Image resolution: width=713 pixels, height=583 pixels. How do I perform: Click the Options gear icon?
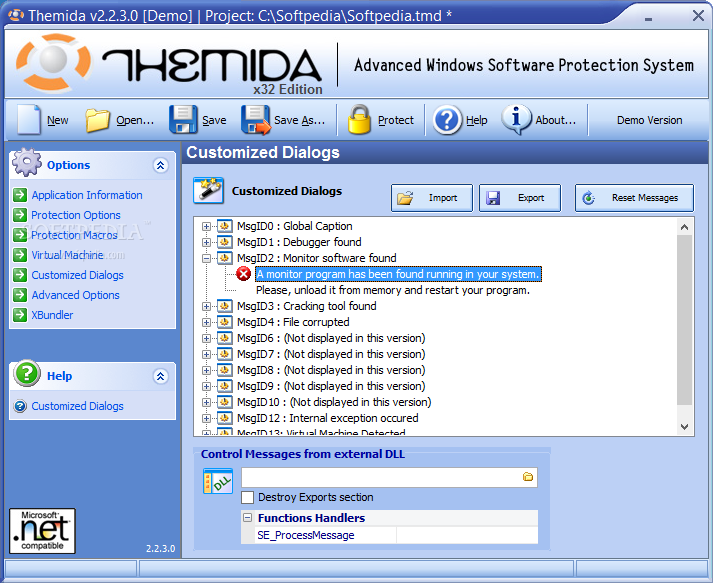tap(27, 162)
